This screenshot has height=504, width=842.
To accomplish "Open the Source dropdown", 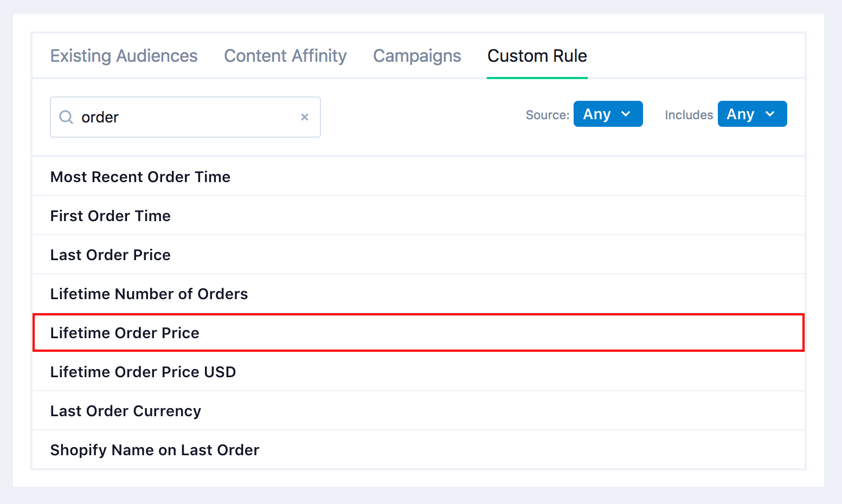I will pos(608,114).
